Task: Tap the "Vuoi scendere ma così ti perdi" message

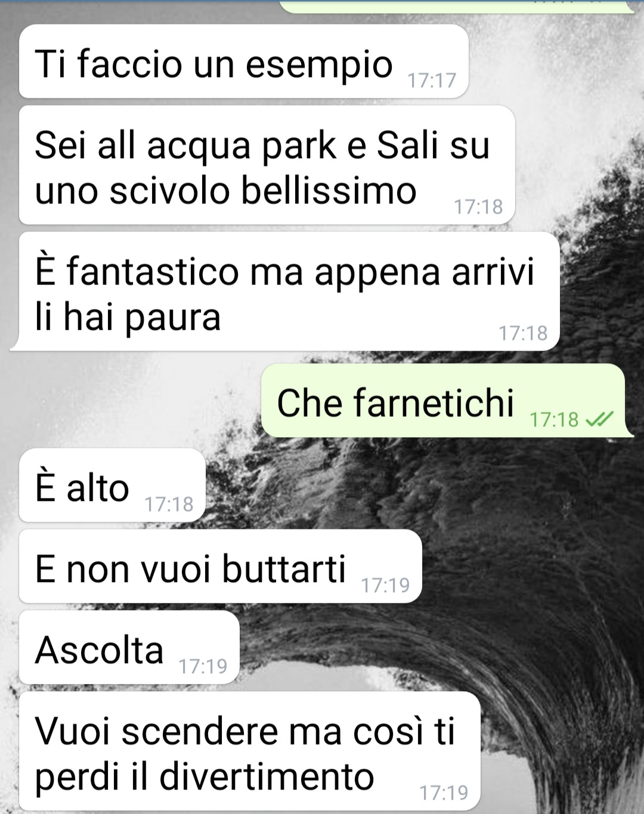Action: pos(249,751)
